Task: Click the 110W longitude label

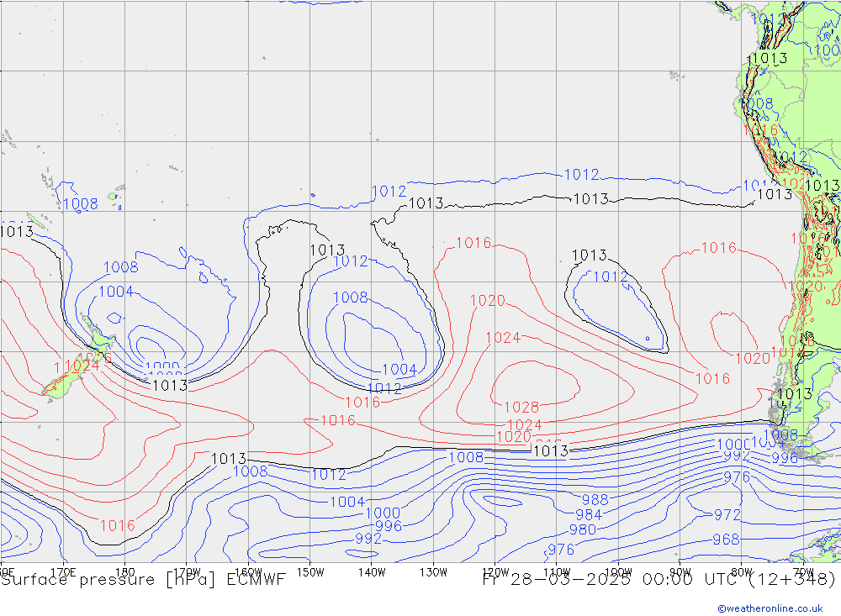Action: [x=557, y=572]
